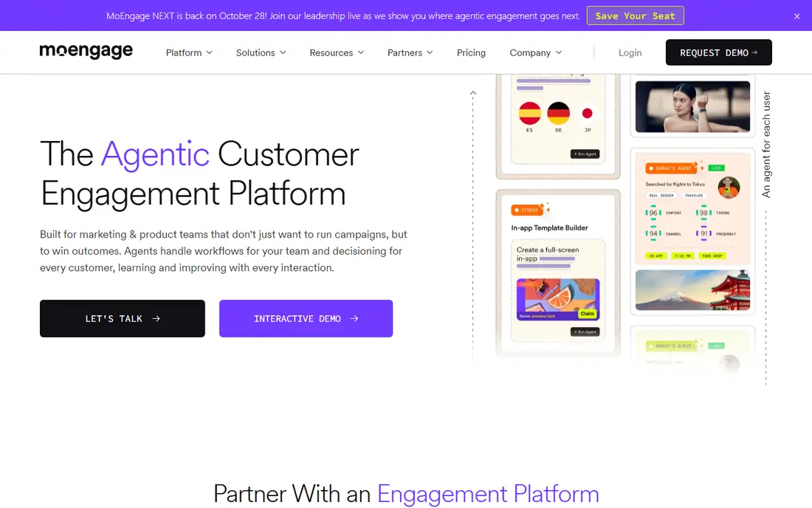812x508 pixels.
Task: Click An agent for each user label
Action: 766,145
